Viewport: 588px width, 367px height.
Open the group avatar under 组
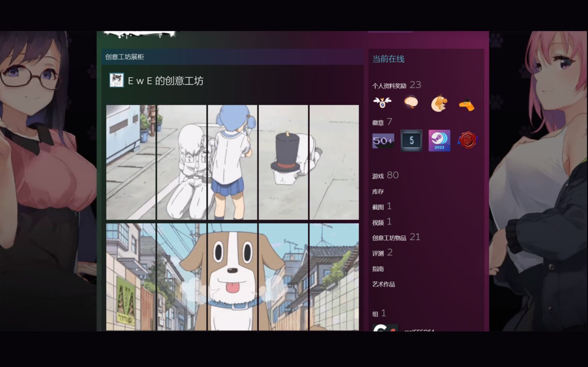tap(385, 328)
